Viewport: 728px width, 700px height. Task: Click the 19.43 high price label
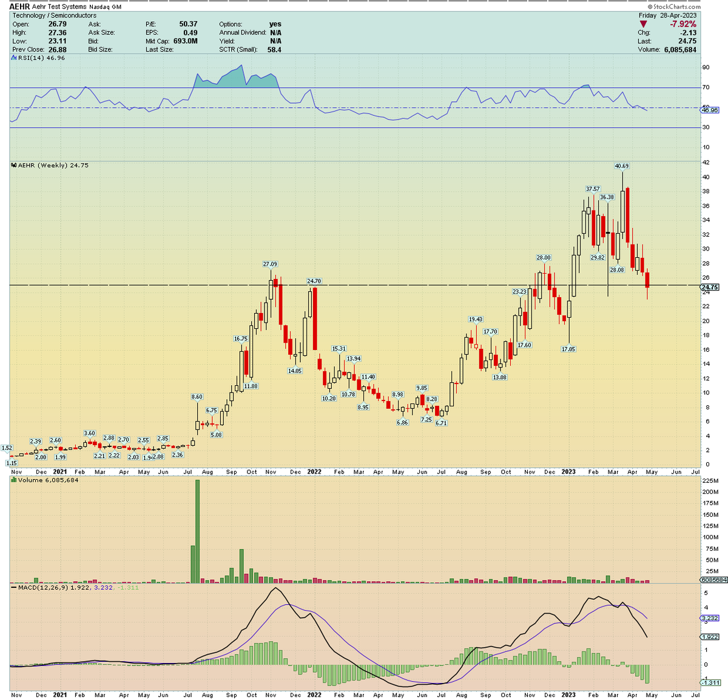click(x=476, y=320)
